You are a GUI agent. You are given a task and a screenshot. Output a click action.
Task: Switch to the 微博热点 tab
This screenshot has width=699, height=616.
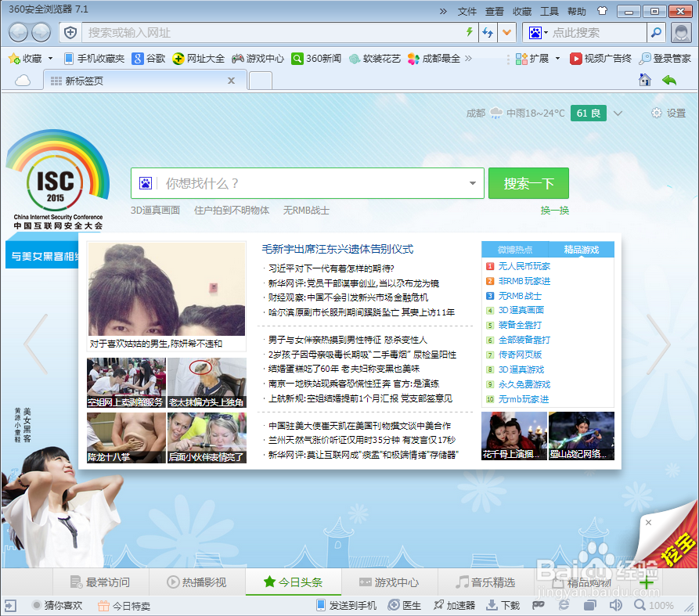[515, 250]
